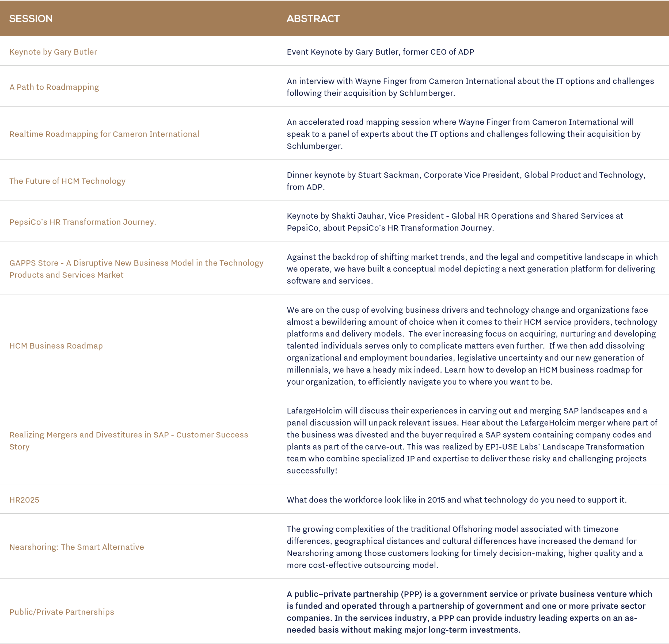Open The Future of HCM Technology session

[67, 181]
